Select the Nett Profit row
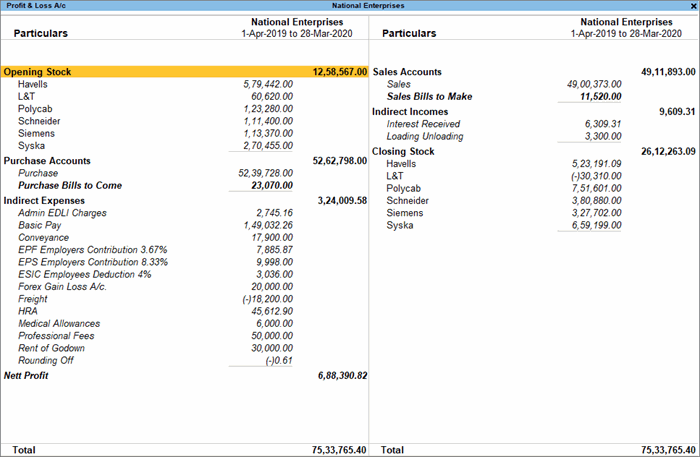 point(26,376)
